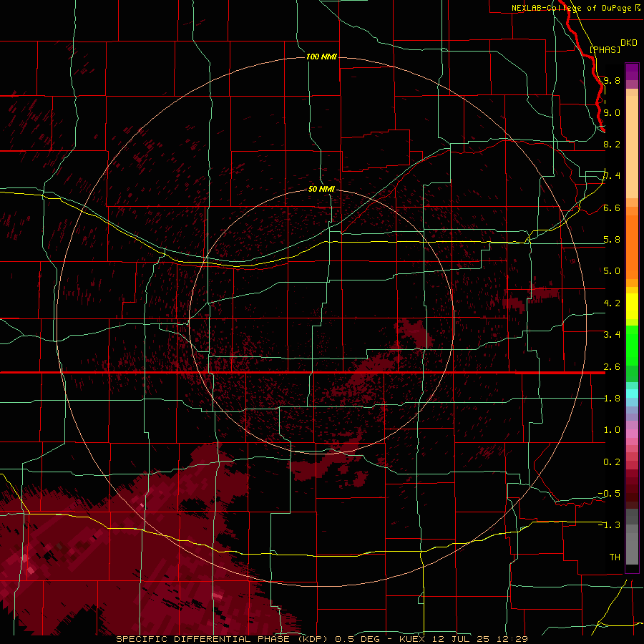This screenshot has height=644, width=644.
Task: Click the 1.8 value on the color scale
Action: click(x=612, y=399)
